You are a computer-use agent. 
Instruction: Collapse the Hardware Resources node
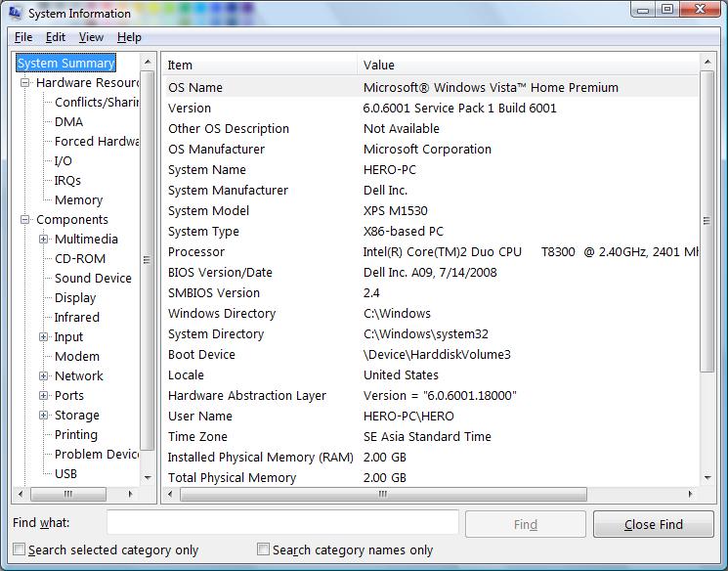(25, 83)
